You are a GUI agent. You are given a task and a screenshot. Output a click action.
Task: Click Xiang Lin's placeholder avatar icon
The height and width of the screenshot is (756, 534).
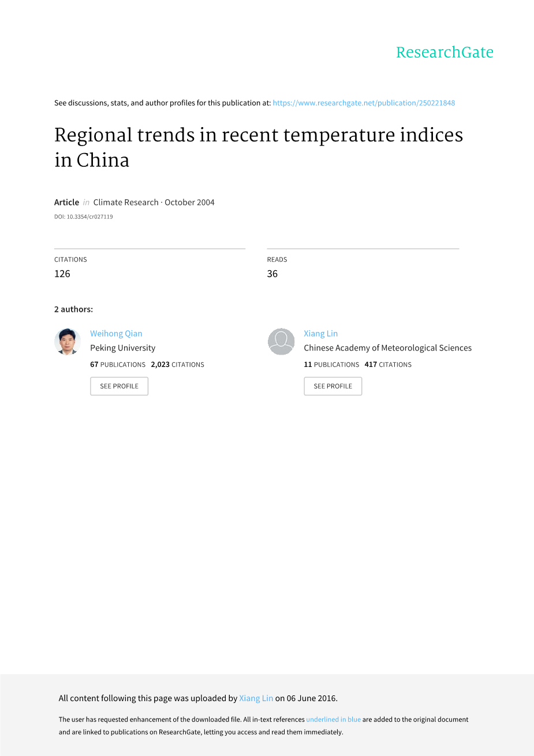(281, 341)
